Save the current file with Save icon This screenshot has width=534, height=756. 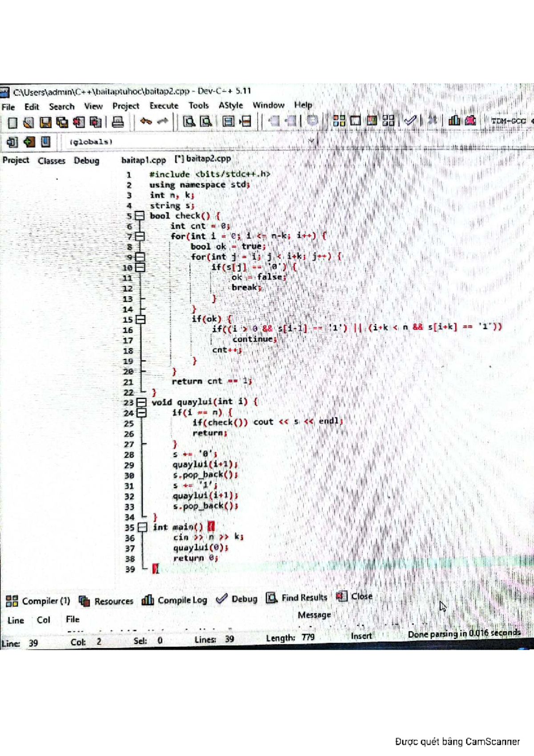45,122
